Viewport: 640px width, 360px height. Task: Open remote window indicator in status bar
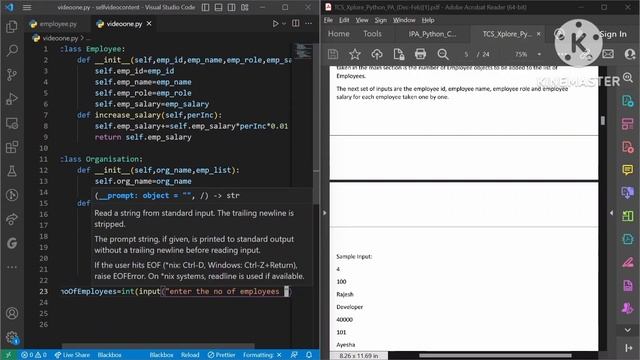[9, 355]
